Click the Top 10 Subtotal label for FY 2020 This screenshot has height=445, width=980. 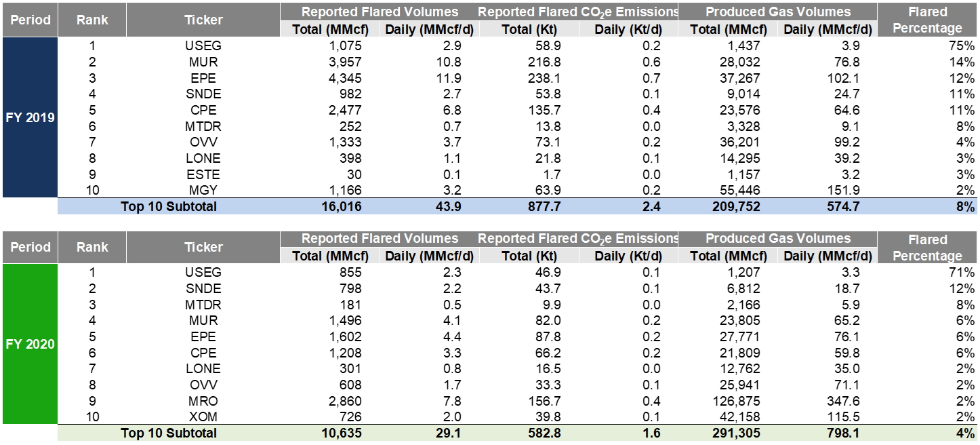(169, 433)
